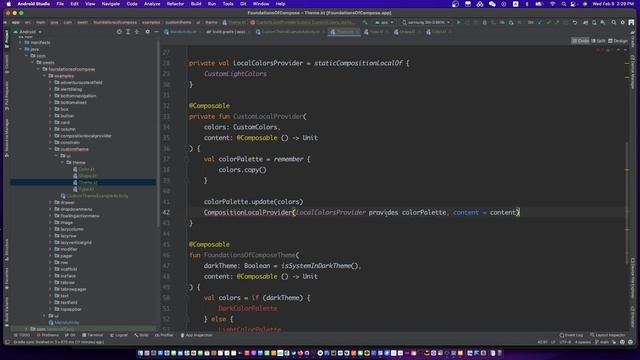The width and height of the screenshot is (640, 360).
Task: Hide the Project panel with minus icon
Action: [x=156, y=31]
